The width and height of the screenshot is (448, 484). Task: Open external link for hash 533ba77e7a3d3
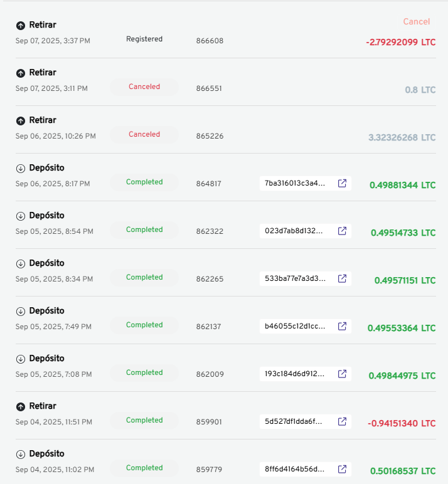pos(343,279)
